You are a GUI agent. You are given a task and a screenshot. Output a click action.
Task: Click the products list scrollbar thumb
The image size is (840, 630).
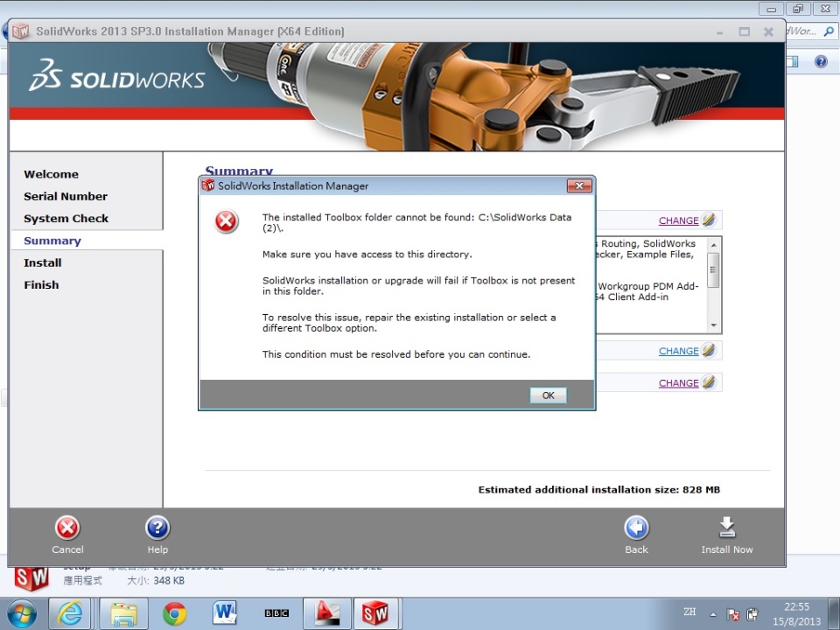[714, 269]
